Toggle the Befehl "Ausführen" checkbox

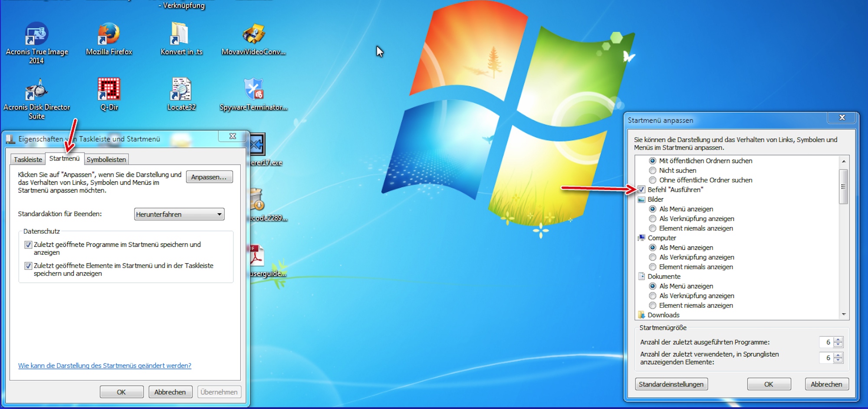(641, 190)
